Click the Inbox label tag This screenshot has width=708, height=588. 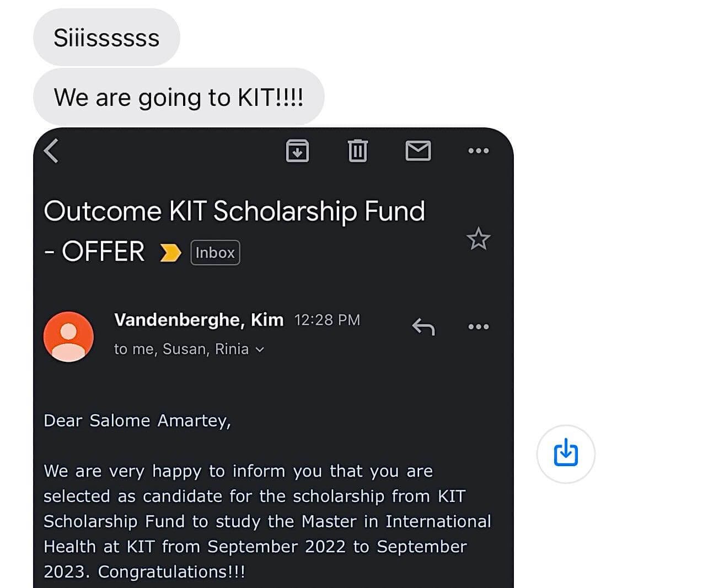coord(215,253)
